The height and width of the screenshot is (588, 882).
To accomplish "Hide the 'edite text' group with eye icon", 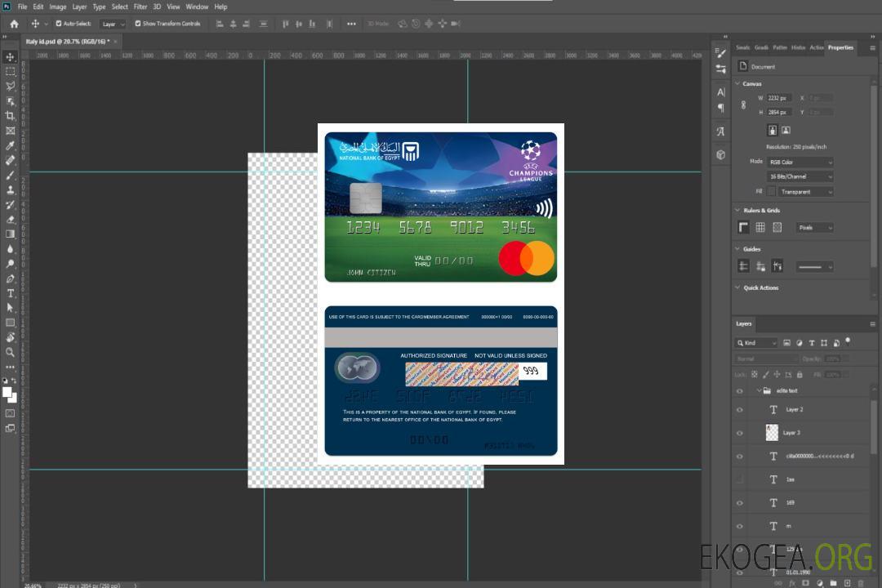I will (x=740, y=391).
